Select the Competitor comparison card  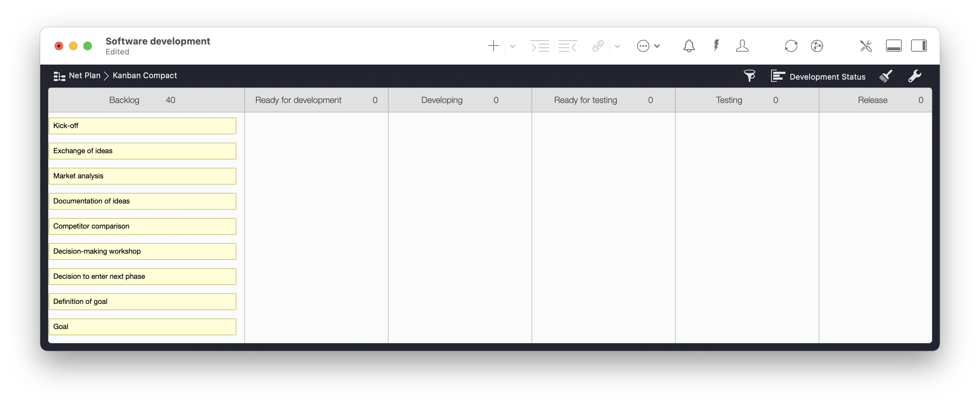coord(142,226)
